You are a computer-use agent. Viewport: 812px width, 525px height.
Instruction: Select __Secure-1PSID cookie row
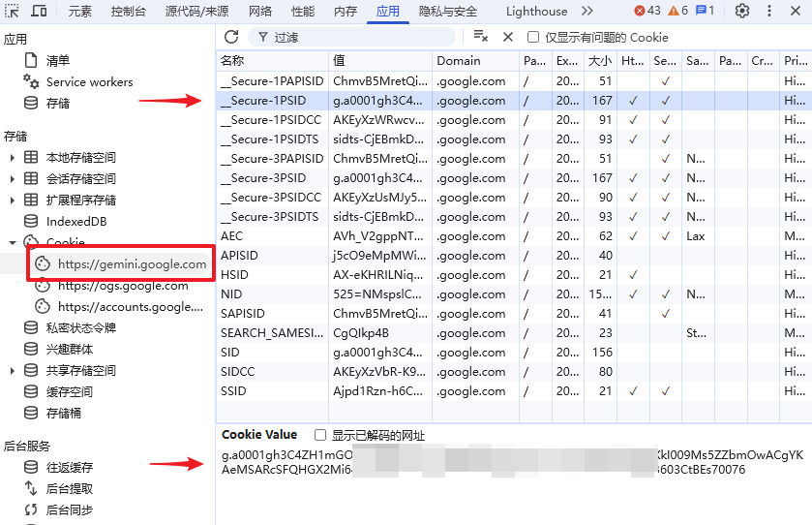click(x=514, y=101)
